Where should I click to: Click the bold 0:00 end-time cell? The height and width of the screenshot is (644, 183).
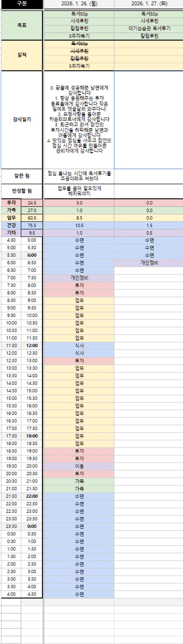pyautogui.click(x=32, y=526)
